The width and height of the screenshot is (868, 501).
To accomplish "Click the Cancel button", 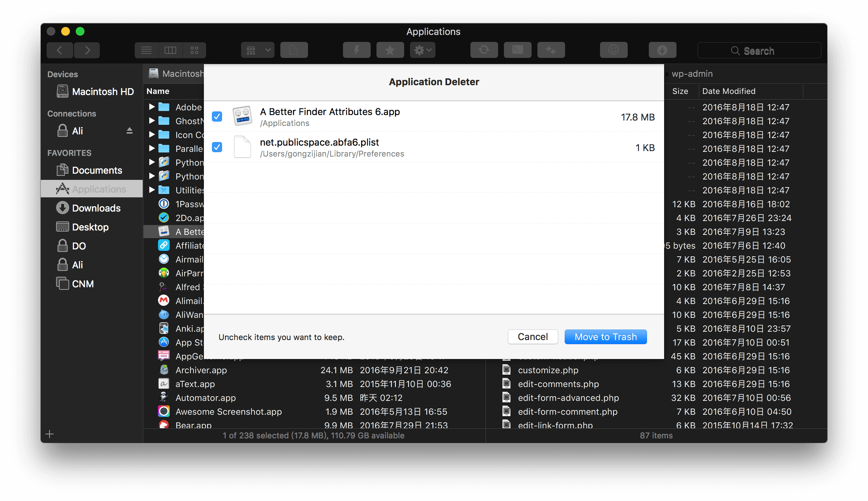I will (533, 337).
